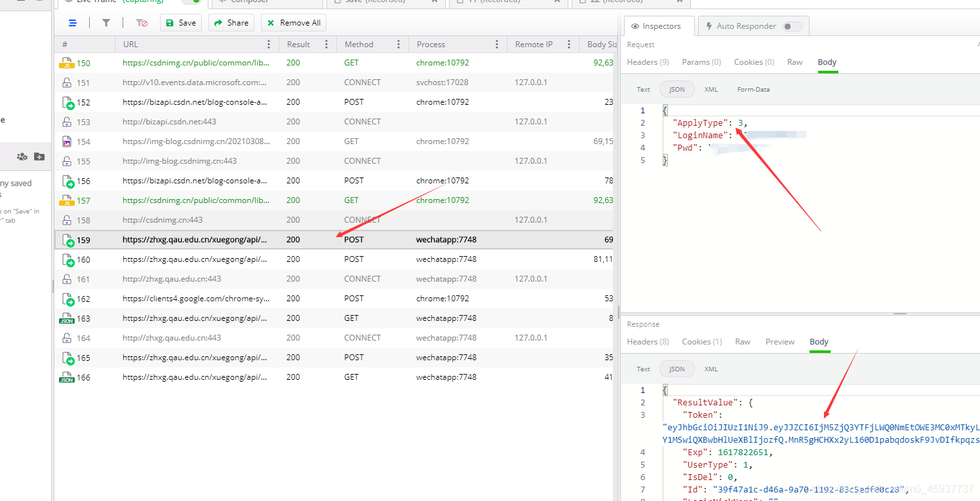Open the Method column options menu
The image size is (980, 501).
tap(399, 45)
